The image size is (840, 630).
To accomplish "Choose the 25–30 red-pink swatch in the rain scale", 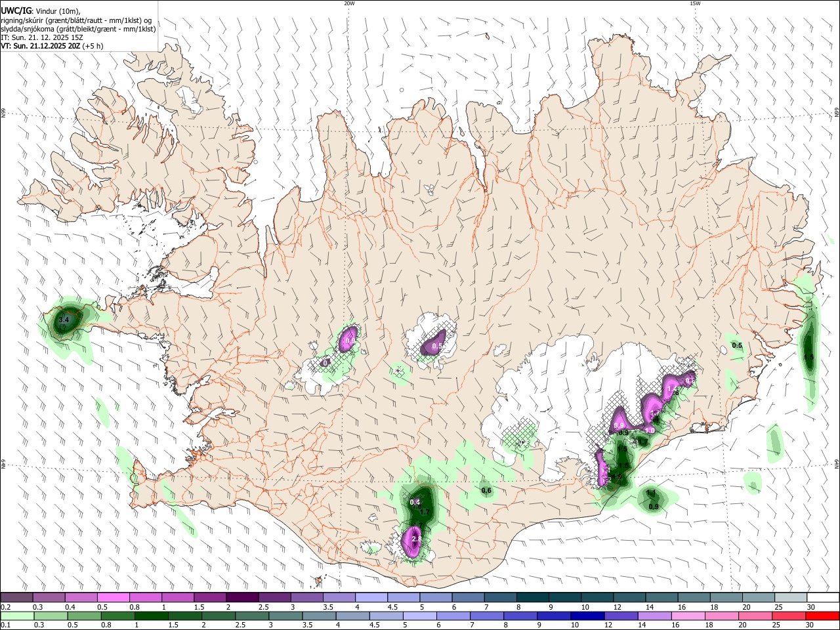I will 790,616.
